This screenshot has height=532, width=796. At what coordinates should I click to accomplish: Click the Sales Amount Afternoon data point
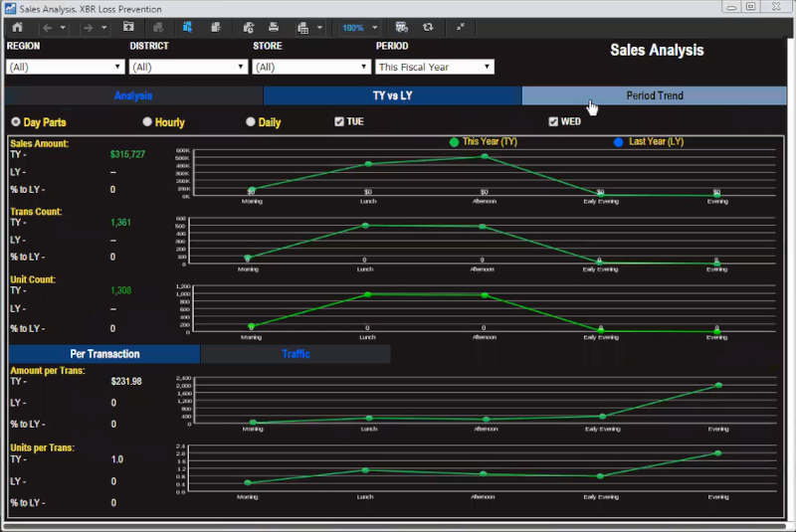pos(485,157)
